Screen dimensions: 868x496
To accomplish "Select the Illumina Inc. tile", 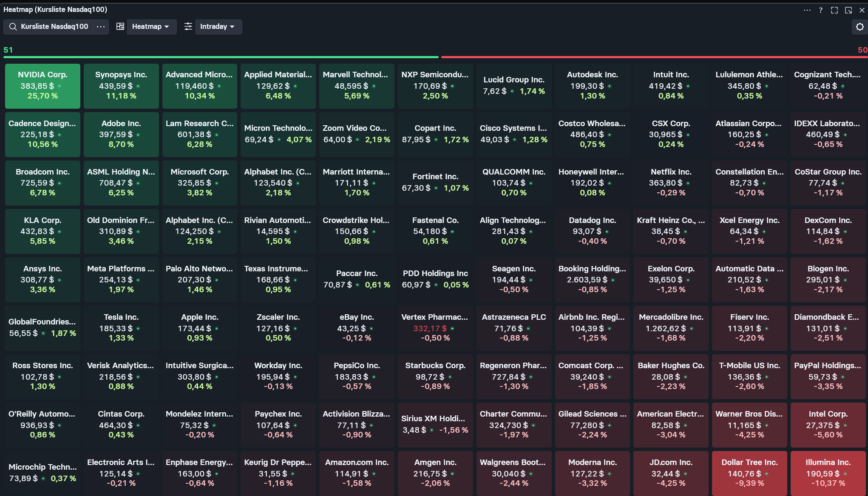I will 828,473.
